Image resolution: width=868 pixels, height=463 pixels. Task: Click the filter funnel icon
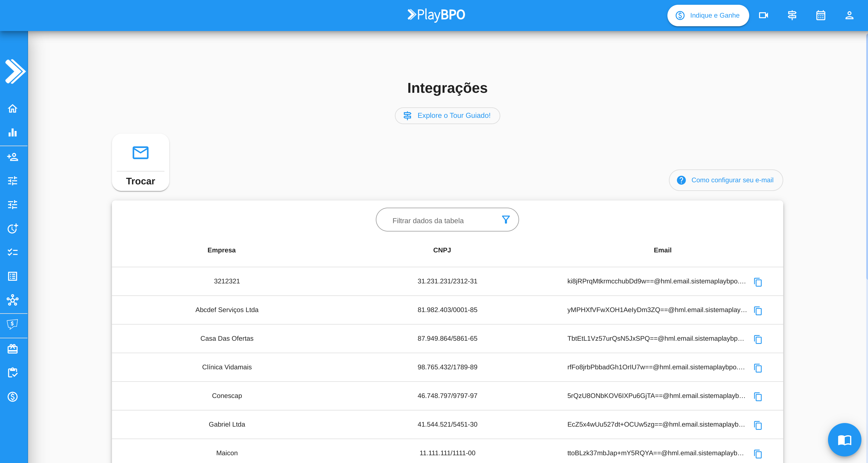click(506, 220)
